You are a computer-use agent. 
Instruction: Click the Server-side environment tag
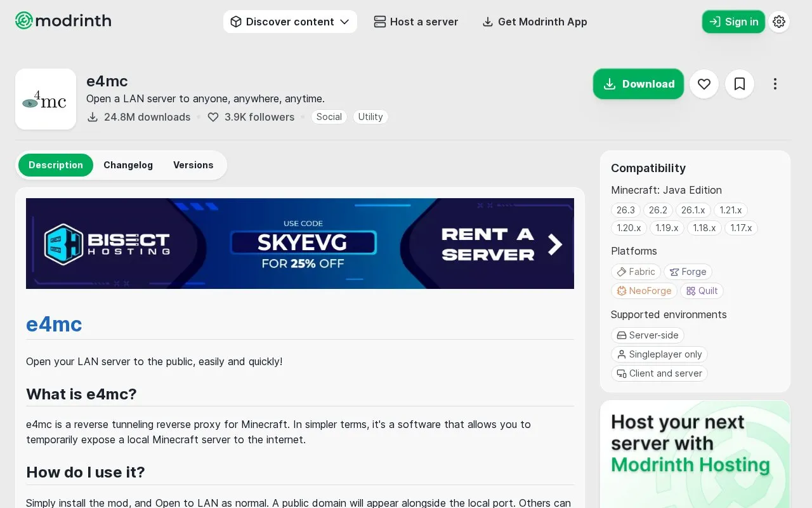click(647, 335)
